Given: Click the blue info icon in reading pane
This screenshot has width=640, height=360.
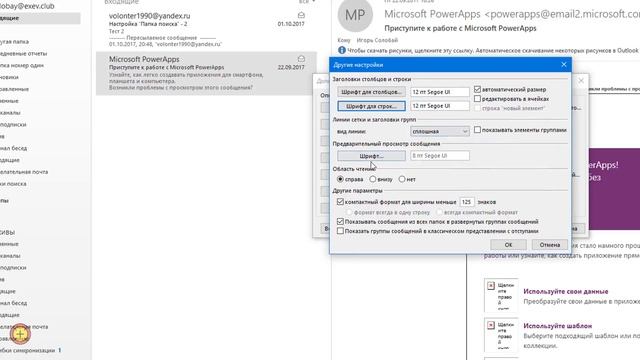Looking at the screenshot, I should click(342, 50).
